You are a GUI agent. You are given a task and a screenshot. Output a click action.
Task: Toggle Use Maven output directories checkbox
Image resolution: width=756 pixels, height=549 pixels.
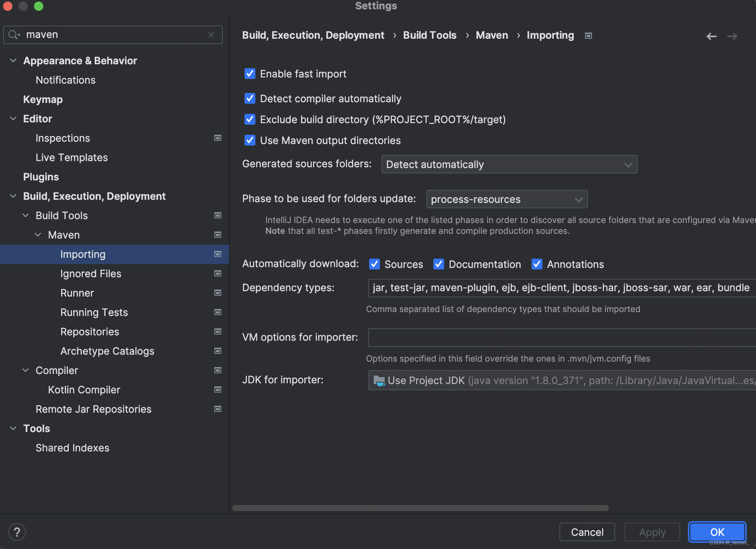pos(250,140)
